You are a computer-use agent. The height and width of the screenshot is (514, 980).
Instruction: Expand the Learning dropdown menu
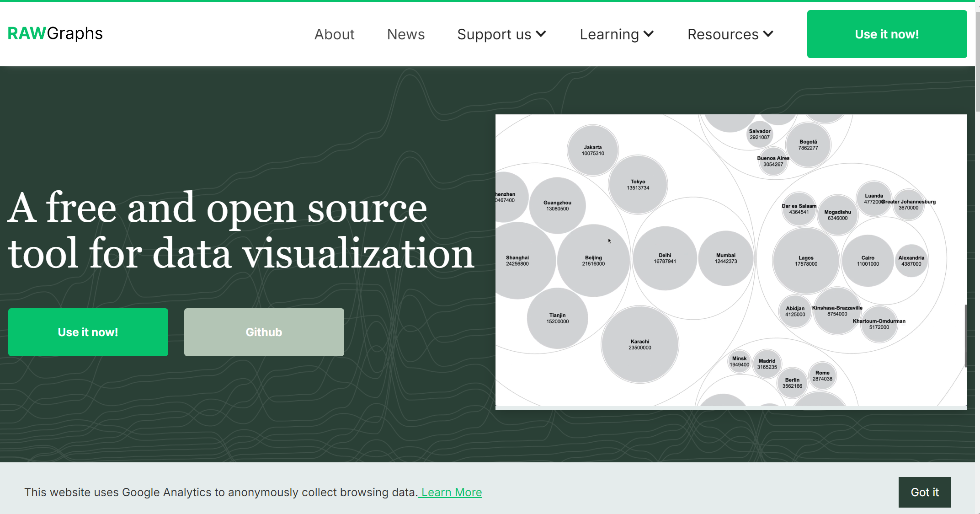coord(609,34)
